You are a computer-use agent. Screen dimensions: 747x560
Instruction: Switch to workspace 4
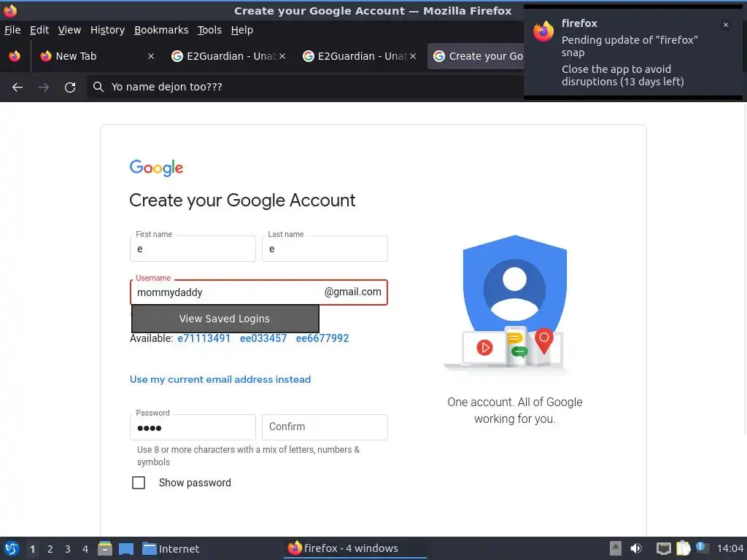coord(85,549)
